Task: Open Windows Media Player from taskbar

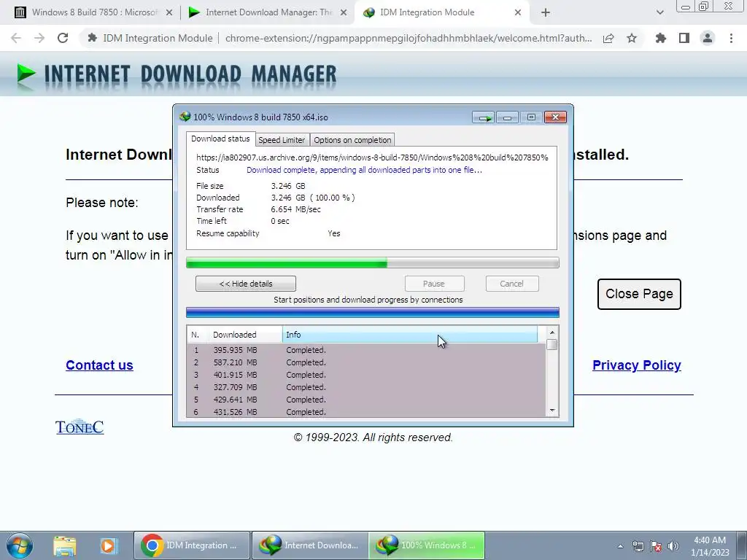Action: point(108,545)
